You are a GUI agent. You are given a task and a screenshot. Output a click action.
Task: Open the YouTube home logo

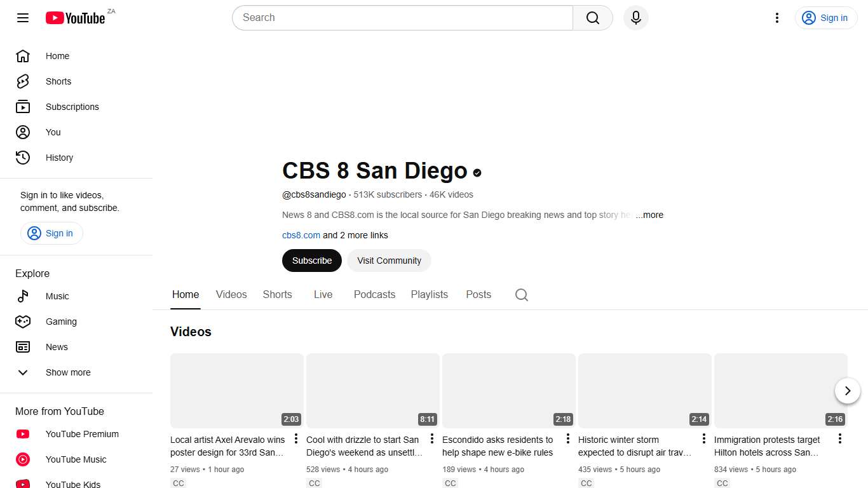[75, 18]
